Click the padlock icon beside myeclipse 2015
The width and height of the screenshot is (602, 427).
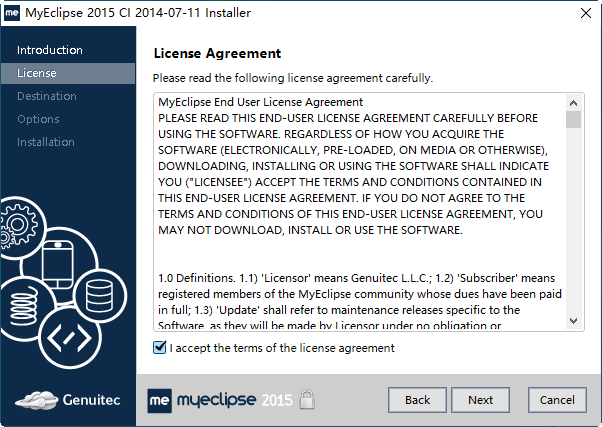308,399
